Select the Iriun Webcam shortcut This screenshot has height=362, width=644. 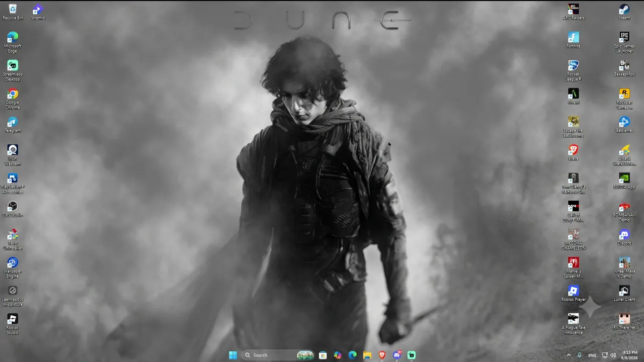point(13,155)
